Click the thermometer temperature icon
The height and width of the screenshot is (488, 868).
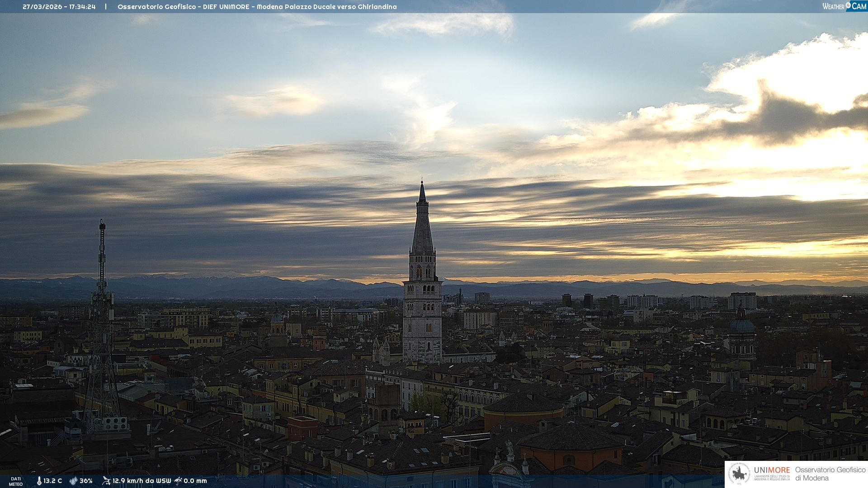tap(39, 481)
